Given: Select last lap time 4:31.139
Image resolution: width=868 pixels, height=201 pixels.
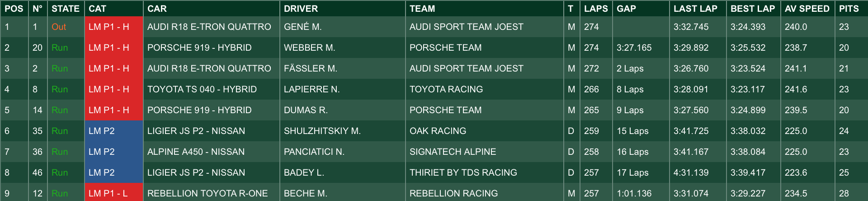Looking at the screenshot, I should point(691,172).
